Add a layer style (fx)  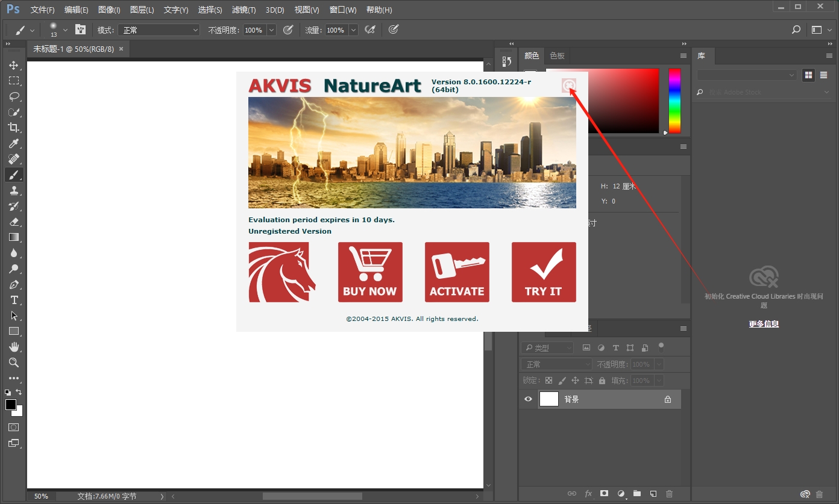588,494
